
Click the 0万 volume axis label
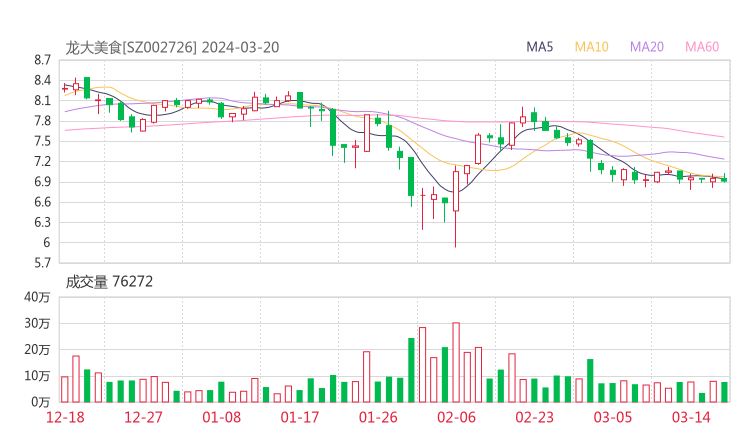[41, 403]
